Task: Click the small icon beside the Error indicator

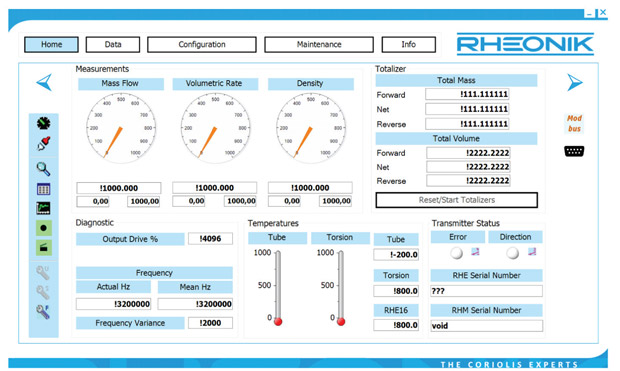Action: tap(475, 252)
